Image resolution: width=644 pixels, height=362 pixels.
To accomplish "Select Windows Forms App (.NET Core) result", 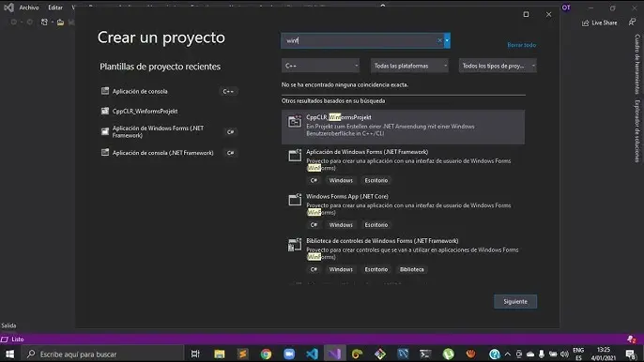I will click(403, 211).
